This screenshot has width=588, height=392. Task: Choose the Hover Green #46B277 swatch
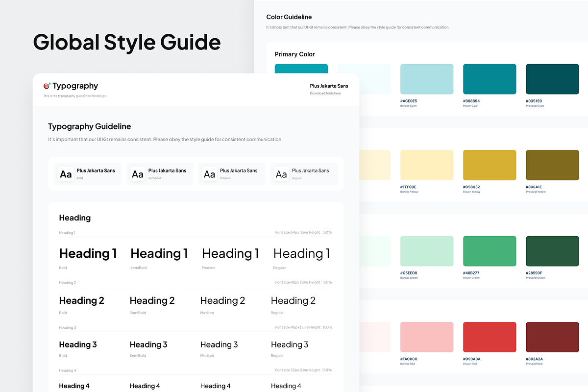tap(490, 251)
